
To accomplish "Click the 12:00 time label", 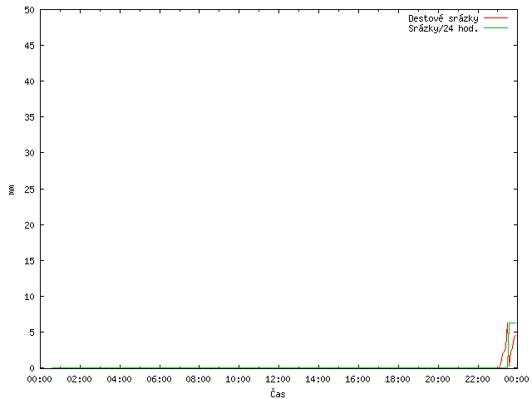I will 278,379.
